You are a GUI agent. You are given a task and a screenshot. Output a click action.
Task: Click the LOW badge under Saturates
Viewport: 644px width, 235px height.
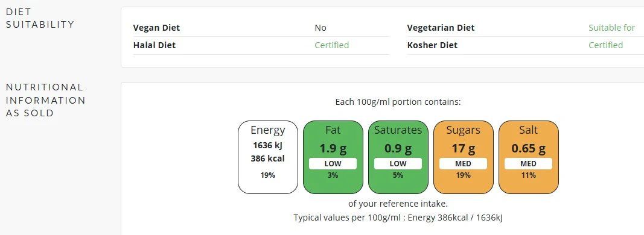[x=398, y=164]
